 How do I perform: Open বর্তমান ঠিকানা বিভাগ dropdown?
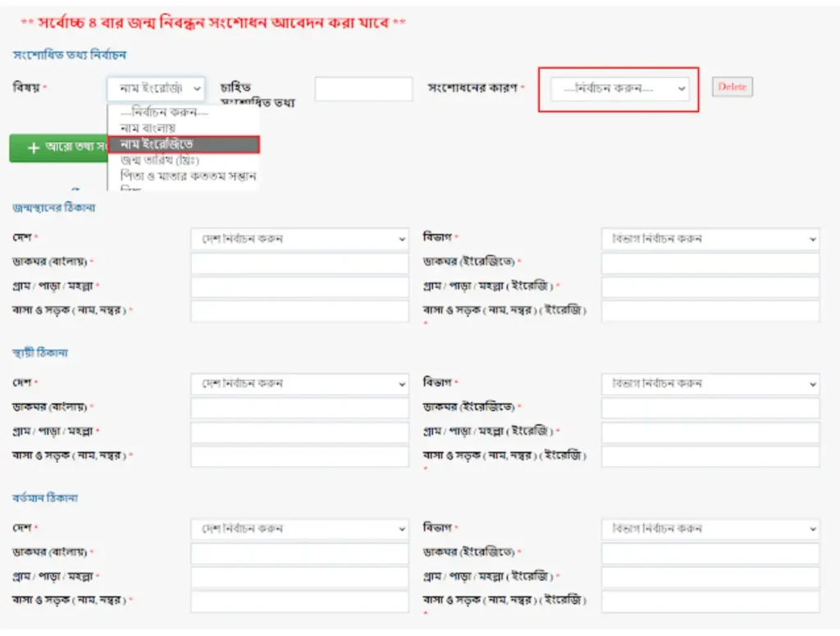710,529
